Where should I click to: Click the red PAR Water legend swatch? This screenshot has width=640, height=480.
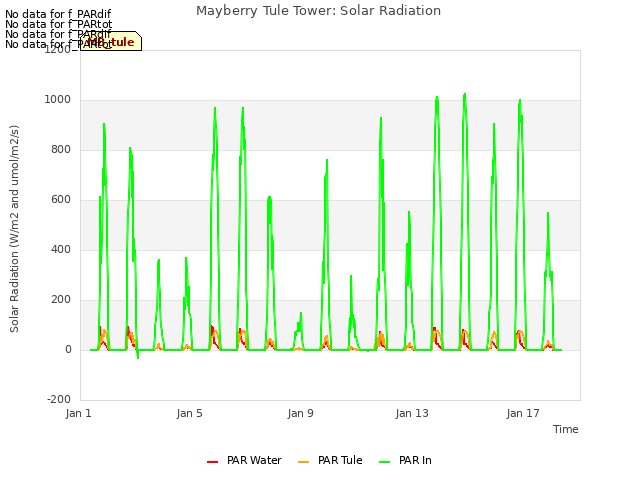(x=212, y=462)
